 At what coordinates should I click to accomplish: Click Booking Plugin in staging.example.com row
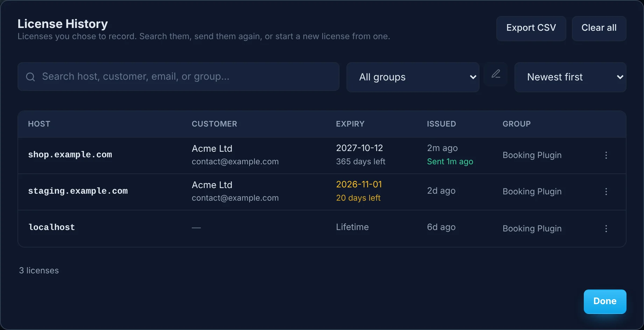point(532,192)
